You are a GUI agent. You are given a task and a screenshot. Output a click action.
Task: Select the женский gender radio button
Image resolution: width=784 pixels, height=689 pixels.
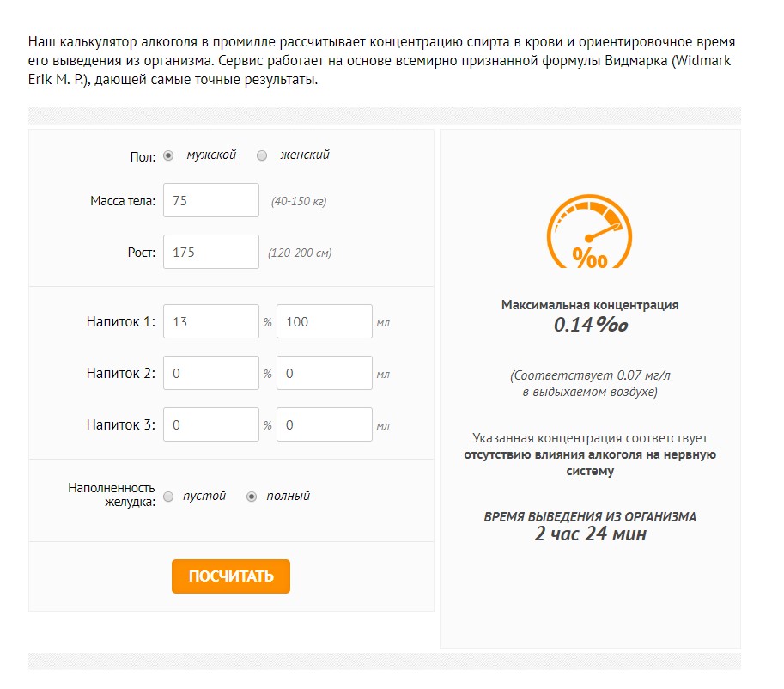tap(262, 155)
